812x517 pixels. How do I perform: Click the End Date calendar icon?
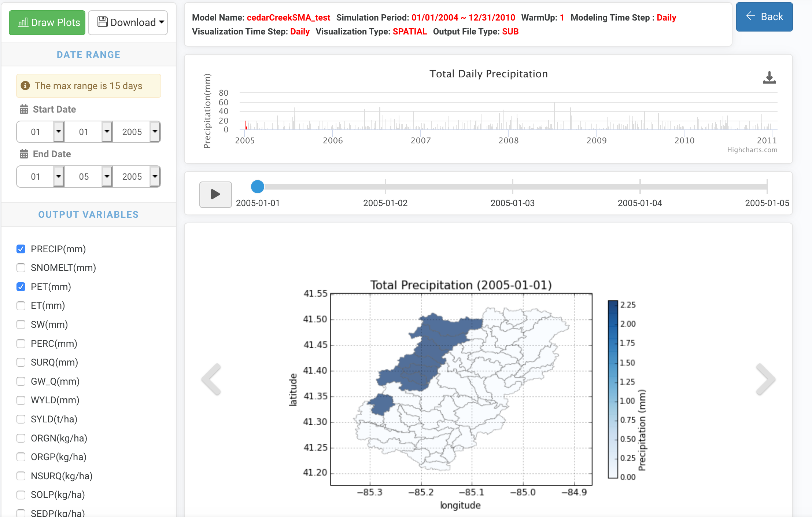(x=24, y=154)
